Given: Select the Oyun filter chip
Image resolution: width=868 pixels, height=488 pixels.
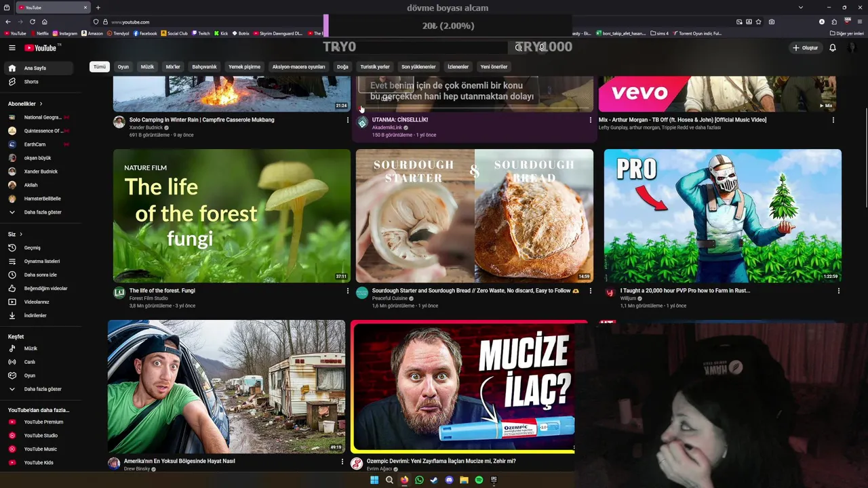Looking at the screenshot, I should click(x=123, y=66).
